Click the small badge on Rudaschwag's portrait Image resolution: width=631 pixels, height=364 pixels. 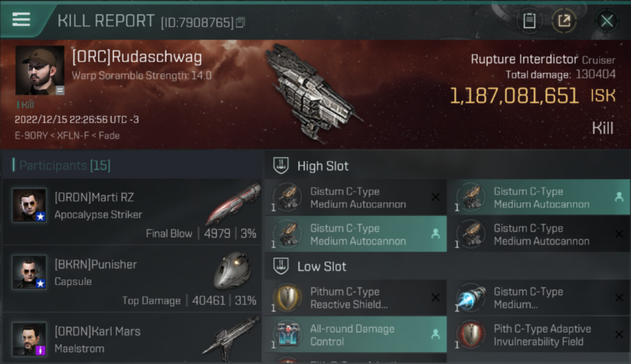point(60,90)
